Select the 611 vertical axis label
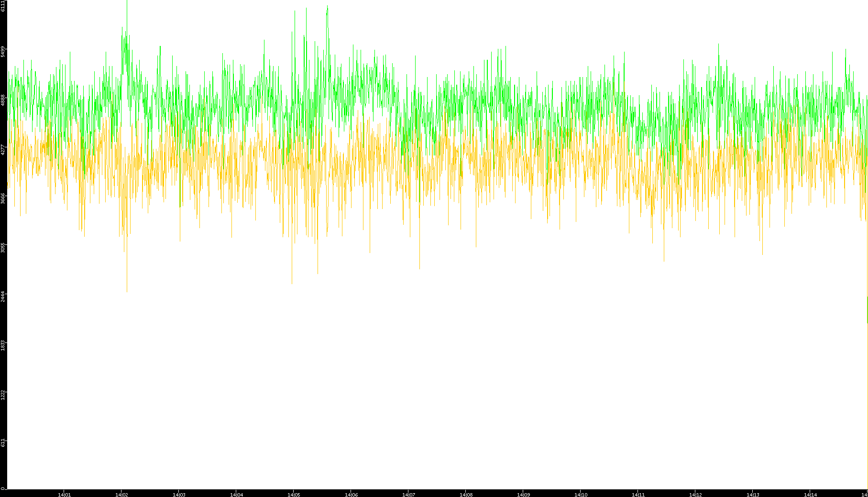868x497 pixels. (3, 442)
